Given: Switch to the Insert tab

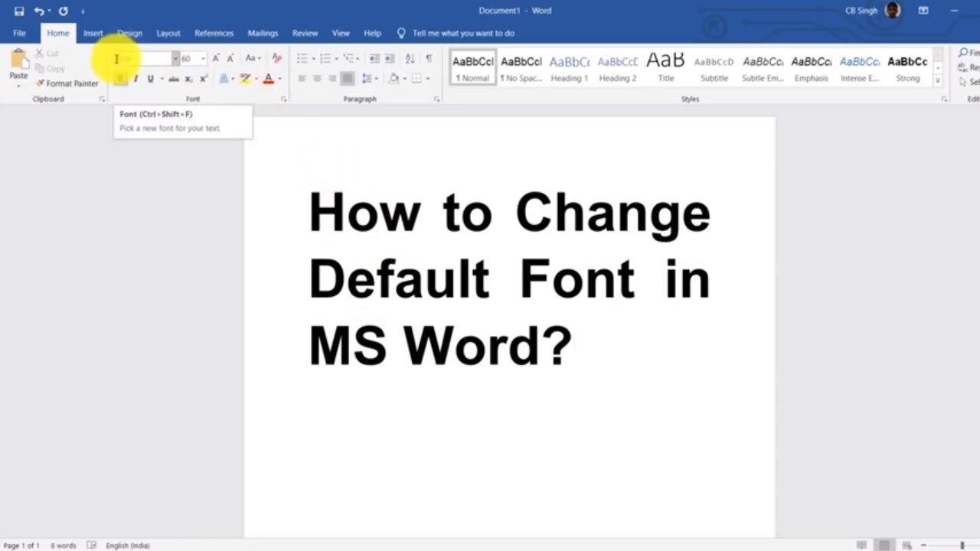Looking at the screenshot, I should coord(93,33).
